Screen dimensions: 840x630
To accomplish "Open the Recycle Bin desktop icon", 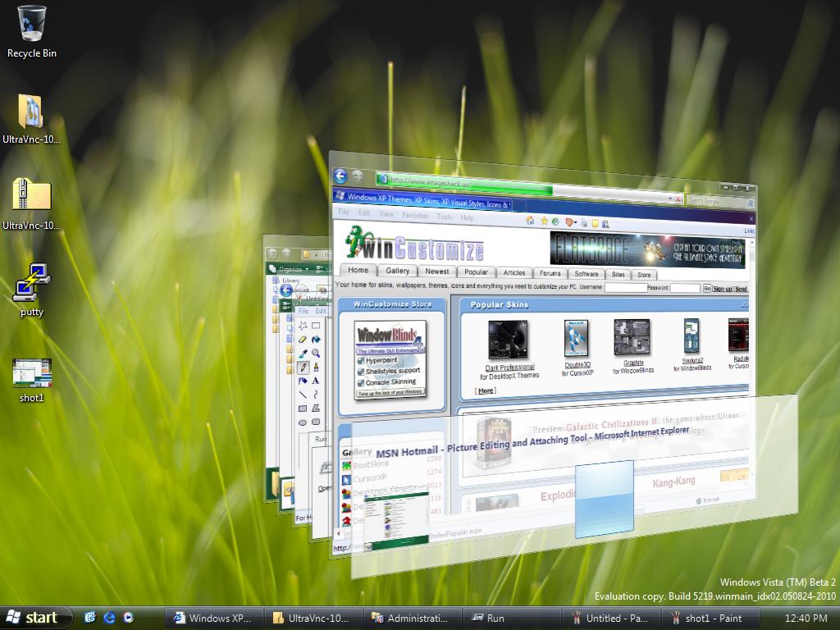I will (x=32, y=31).
